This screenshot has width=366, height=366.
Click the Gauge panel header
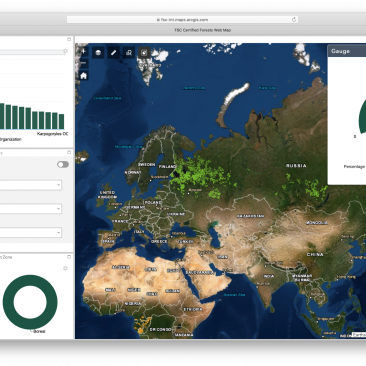(x=347, y=51)
